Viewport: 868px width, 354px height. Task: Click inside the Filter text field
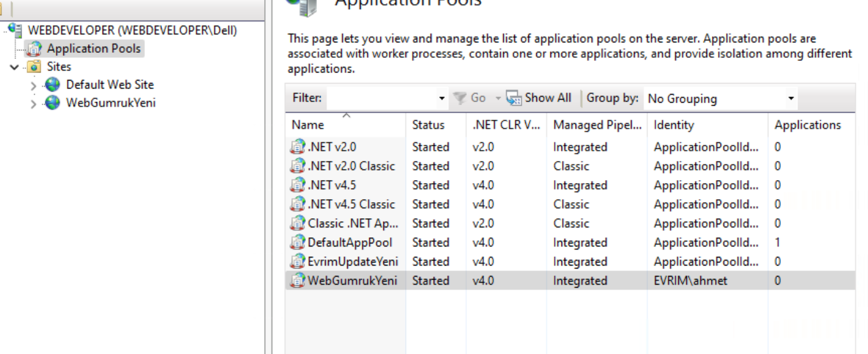point(381,98)
